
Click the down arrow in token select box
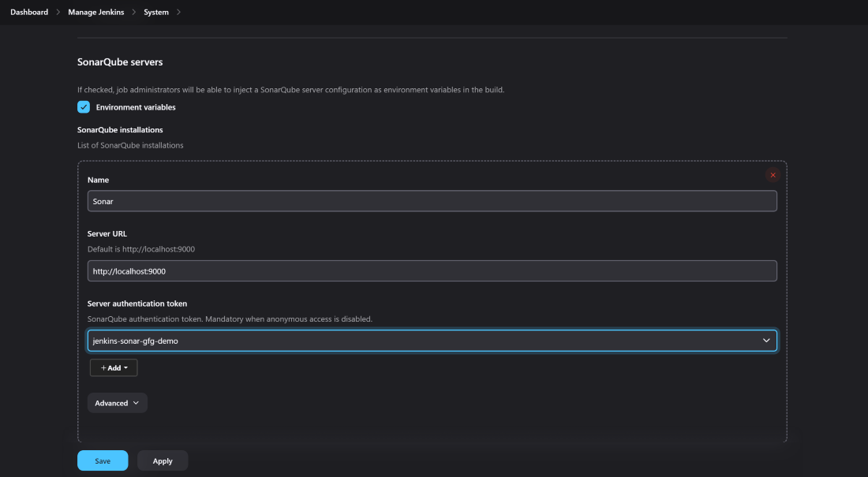766,341
